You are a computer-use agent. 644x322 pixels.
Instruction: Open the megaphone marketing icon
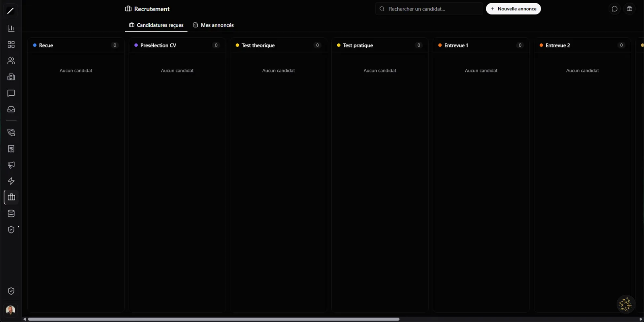pyautogui.click(x=11, y=165)
